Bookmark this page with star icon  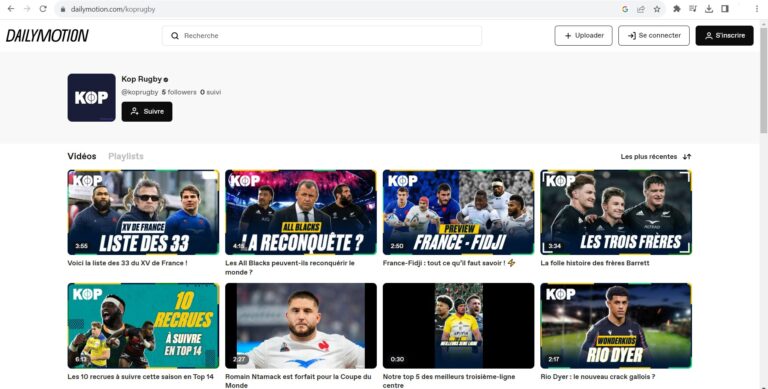click(657, 9)
